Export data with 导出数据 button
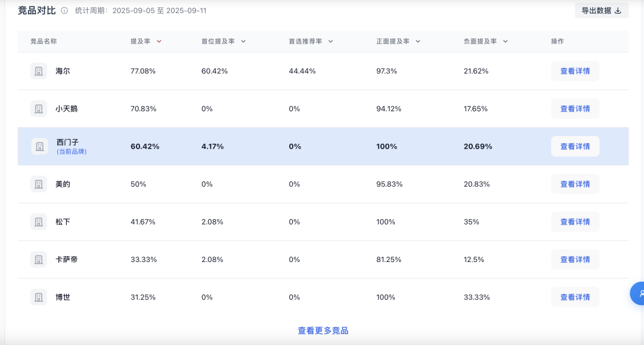The image size is (644, 345). pyautogui.click(x=601, y=11)
